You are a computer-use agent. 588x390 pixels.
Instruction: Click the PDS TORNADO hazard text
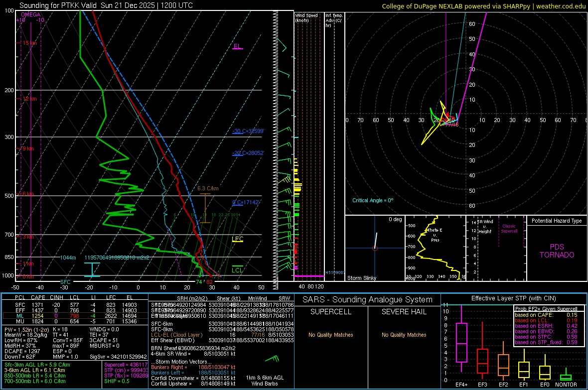pos(557,251)
